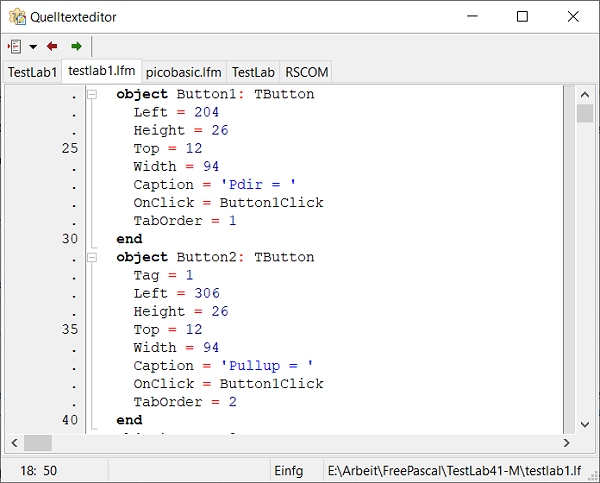This screenshot has width=600, height=483.
Task: Open the dropdown arrow beside jump history icon
Action: point(33,47)
